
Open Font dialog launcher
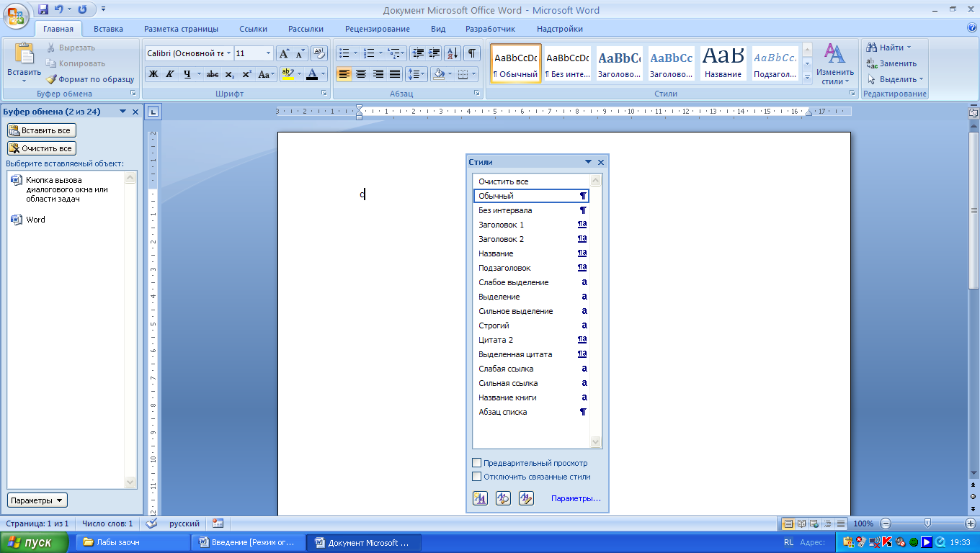click(x=324, y=94)
